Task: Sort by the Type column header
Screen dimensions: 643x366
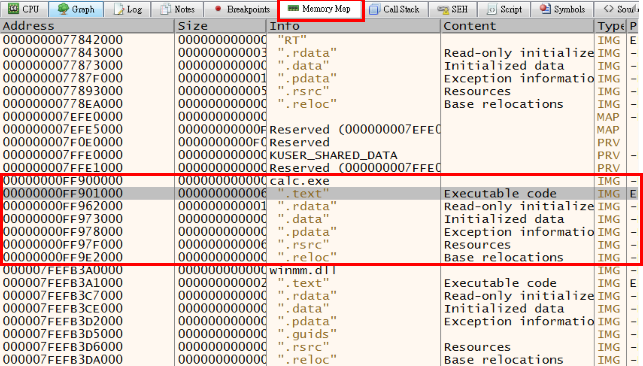Action: pos(611,26)
